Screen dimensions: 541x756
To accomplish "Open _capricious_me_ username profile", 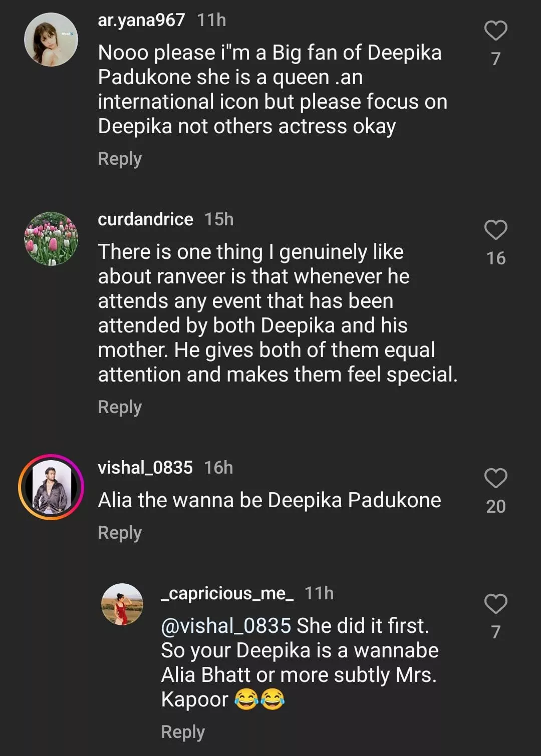I will coord(227,593).
